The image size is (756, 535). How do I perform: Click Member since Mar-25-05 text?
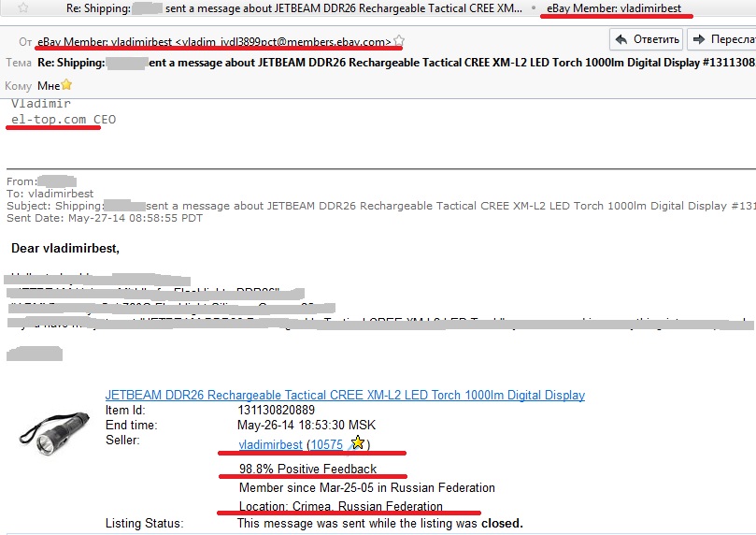click(x=367, y=487)
